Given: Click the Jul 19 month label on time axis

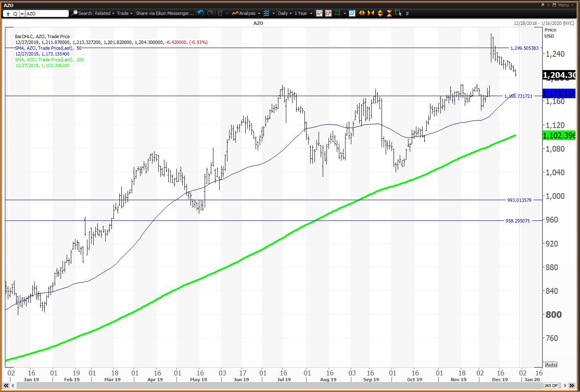Looking at the screenshot, I should click(x=284, y=379).
